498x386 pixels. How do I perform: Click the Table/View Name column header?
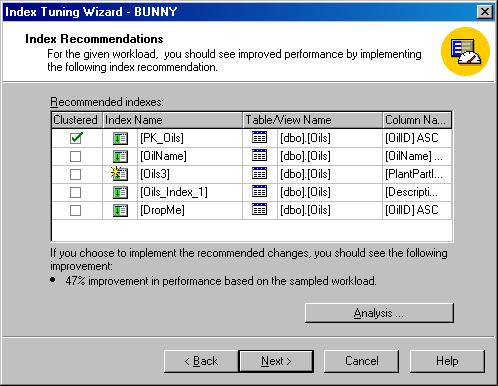click(x=312, y=120)
